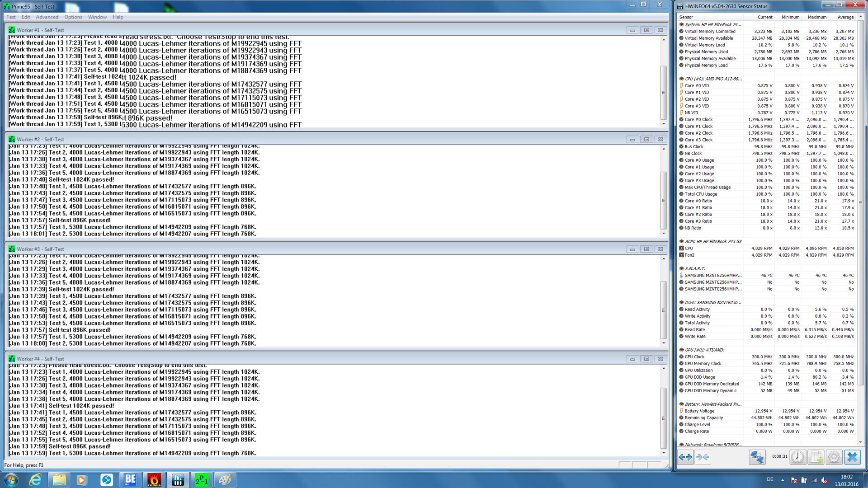This screenshot has width=868, height=488.
Task: Switch to FurMark in taskbar
Action: (x=154, y=479)
